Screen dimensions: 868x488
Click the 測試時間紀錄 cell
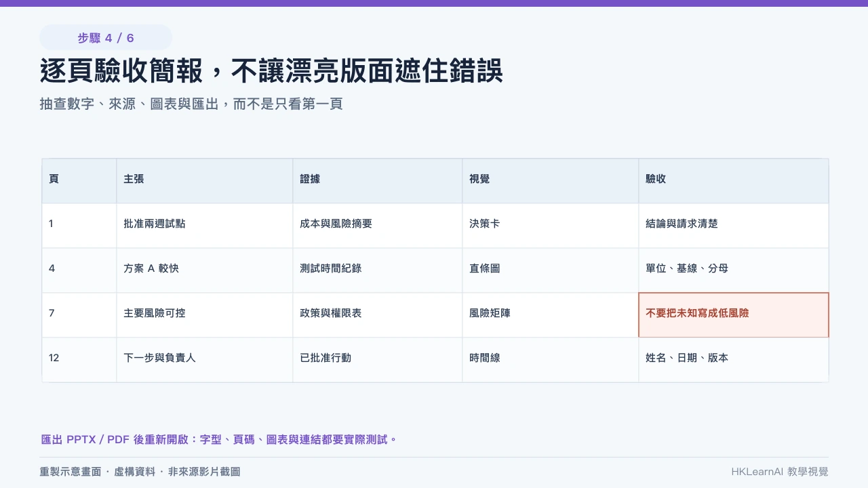point(378,270)
